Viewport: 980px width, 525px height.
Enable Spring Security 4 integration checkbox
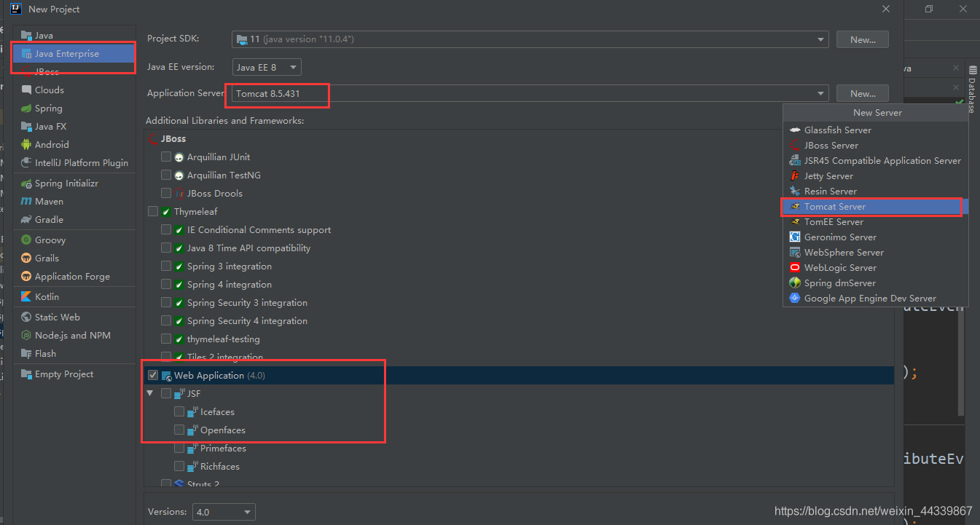pyautogui.click(x=166, y=320)
